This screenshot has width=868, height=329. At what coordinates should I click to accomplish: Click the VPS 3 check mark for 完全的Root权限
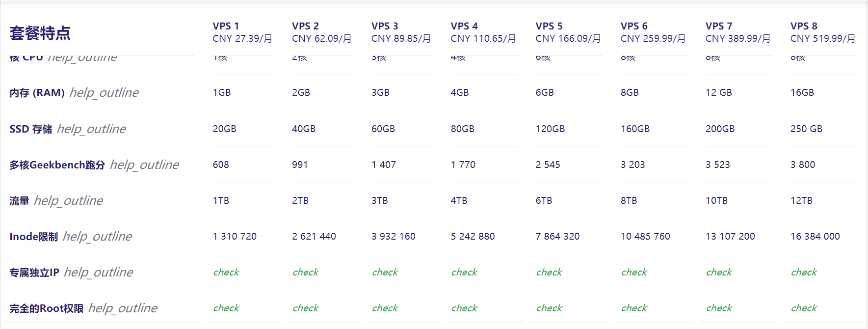[x=385, y=308]
